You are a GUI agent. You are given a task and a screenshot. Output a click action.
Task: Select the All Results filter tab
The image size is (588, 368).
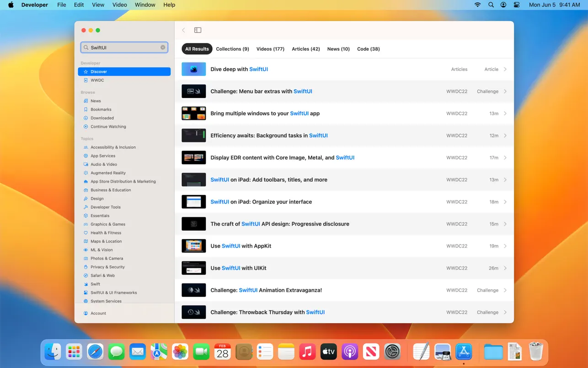tap(197, 49)
